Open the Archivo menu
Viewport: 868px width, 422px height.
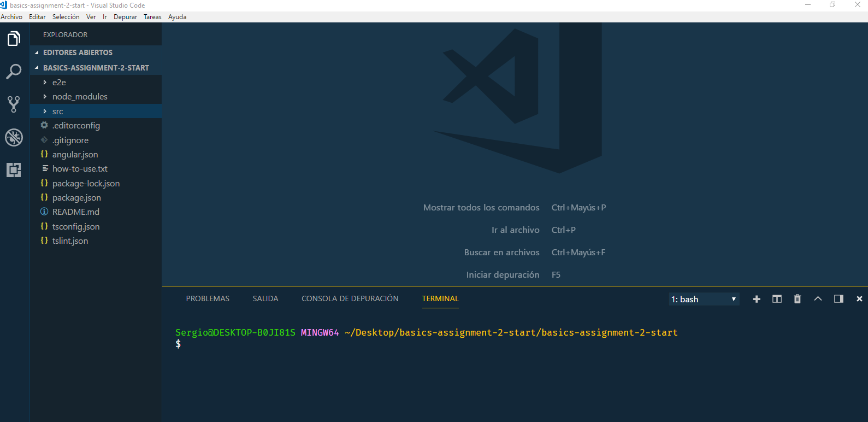[x=11, y=17]
